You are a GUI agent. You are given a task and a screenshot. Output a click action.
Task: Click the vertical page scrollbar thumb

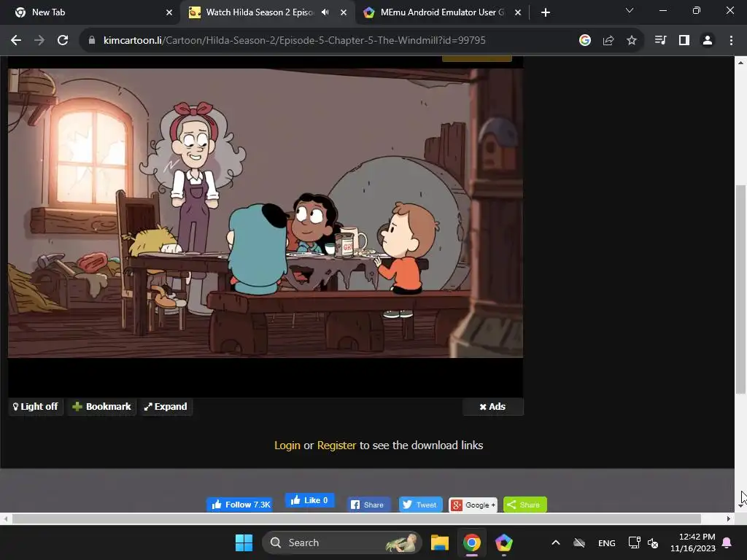(740, 289)
